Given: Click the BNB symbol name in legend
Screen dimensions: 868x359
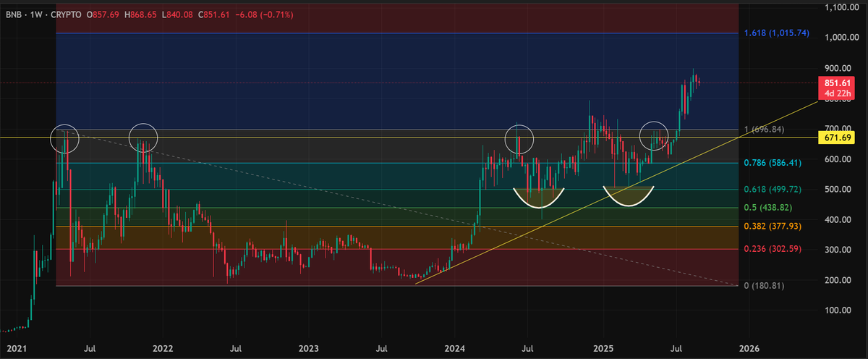Looking at the screenshot, I should pyautogui.click(x=13, y=14).
